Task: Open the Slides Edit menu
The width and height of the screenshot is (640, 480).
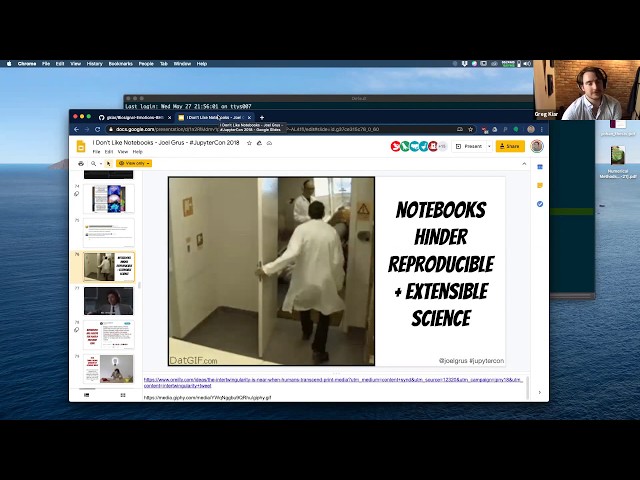Action: click(109, 152)
